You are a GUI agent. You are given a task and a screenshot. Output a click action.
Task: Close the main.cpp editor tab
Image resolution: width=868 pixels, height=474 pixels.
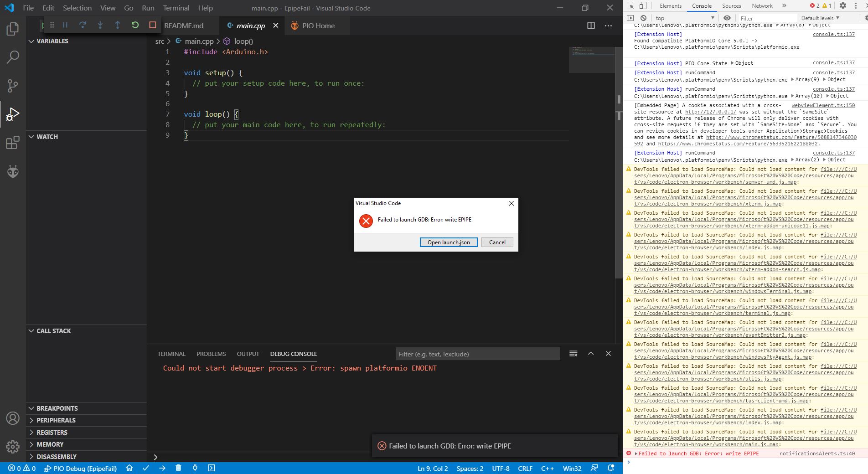click(275, 26)
